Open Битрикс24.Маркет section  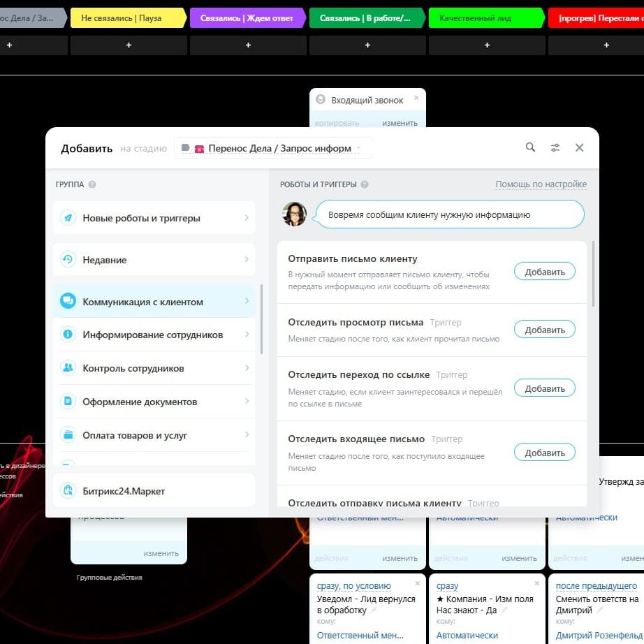click(154, 490)
